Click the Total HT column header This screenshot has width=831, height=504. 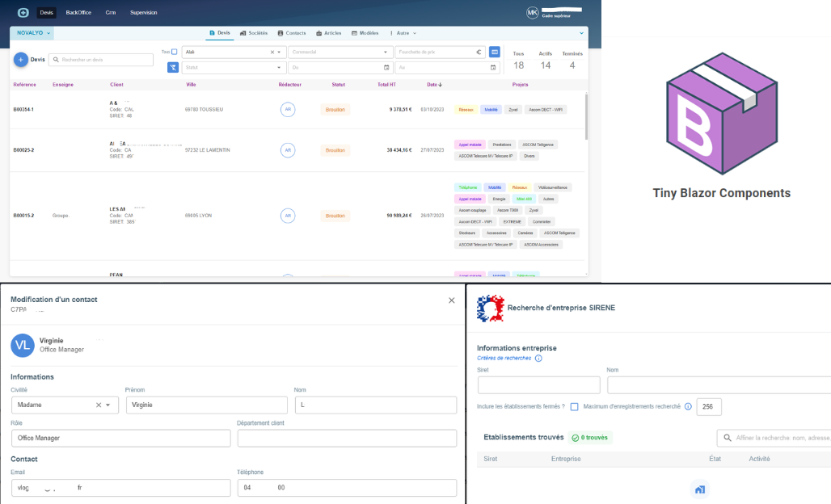[x=386, y=85]
